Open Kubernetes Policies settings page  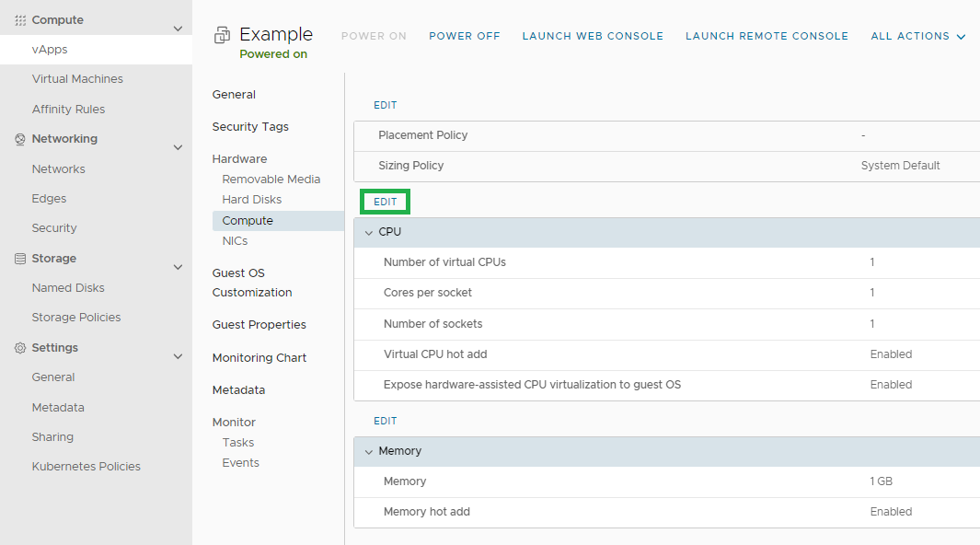[86, 466]
